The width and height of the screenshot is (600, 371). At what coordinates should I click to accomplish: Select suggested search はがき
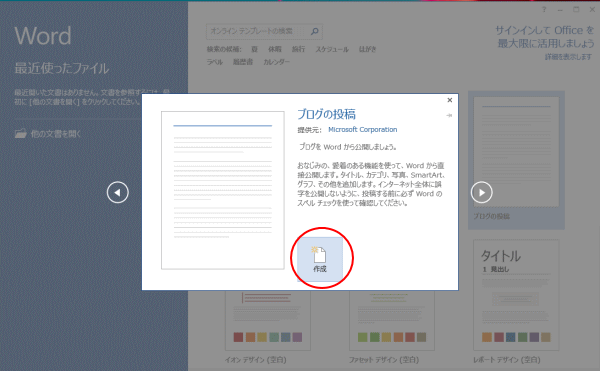[367, 49]
